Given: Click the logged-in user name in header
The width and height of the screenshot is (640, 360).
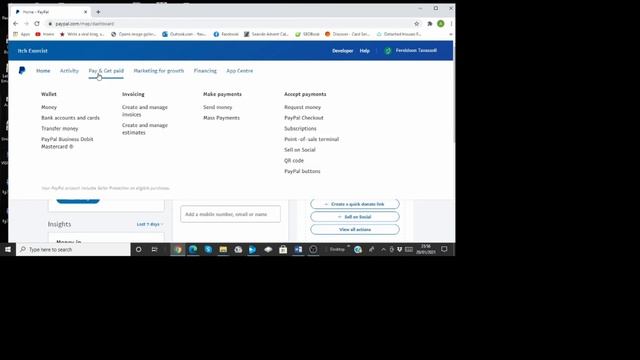Looking at the screenshot, I should coord(416,51).
